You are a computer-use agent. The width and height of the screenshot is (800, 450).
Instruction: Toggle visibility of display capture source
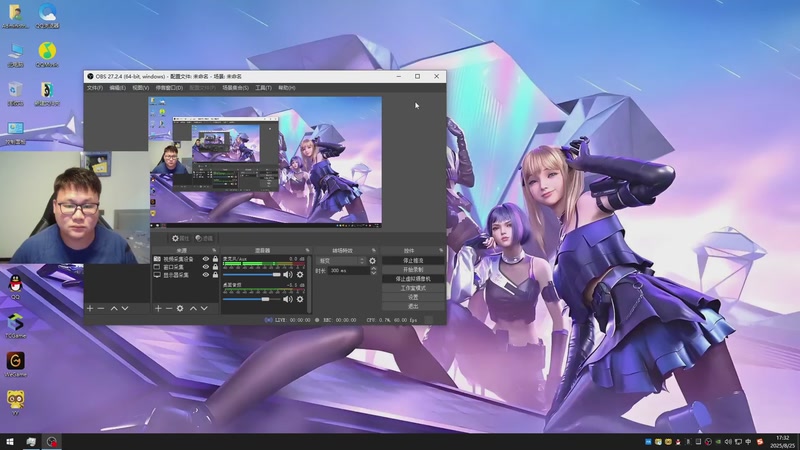pyautogui.click(x=206, y=274)
